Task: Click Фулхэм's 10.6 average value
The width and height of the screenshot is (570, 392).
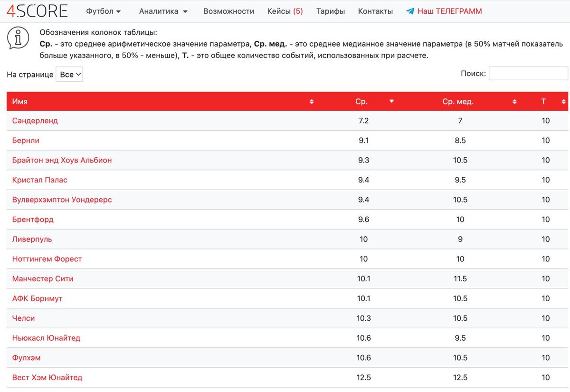Action: tap(363, 358)
